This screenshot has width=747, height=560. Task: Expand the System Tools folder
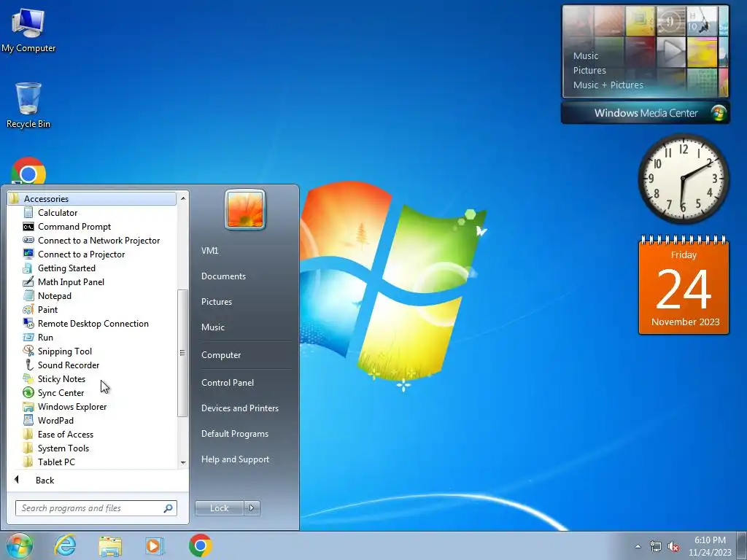click(63, 448)
